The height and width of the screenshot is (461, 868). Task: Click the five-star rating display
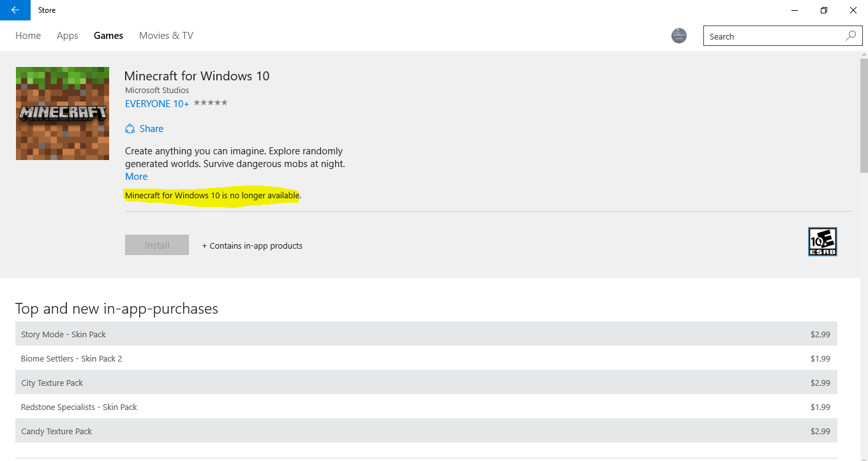coord(211,103)
